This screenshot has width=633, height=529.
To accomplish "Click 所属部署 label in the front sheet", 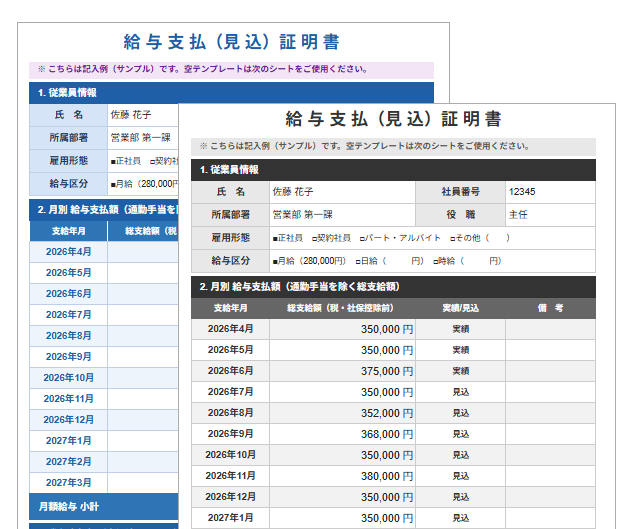I will coord(231,215).
